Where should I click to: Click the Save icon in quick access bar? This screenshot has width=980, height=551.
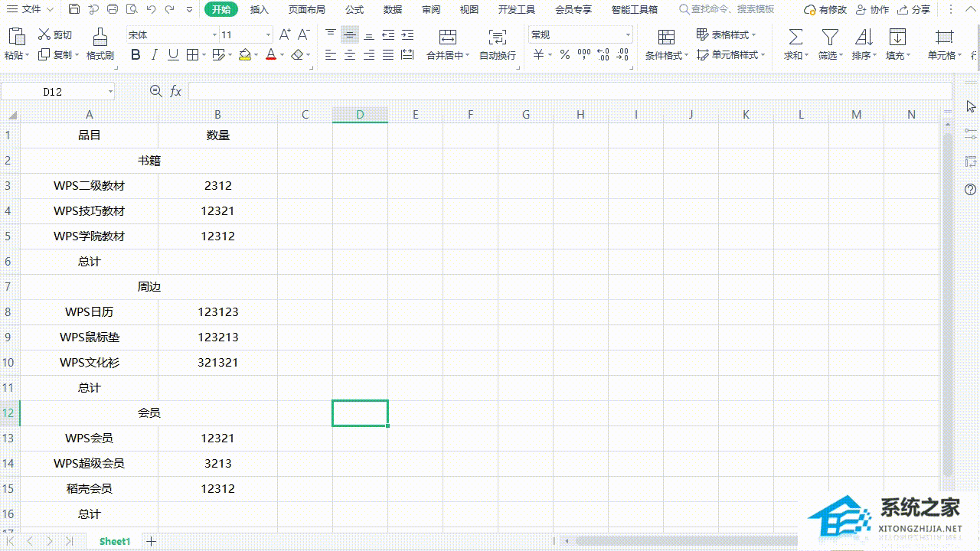(73, 9)
